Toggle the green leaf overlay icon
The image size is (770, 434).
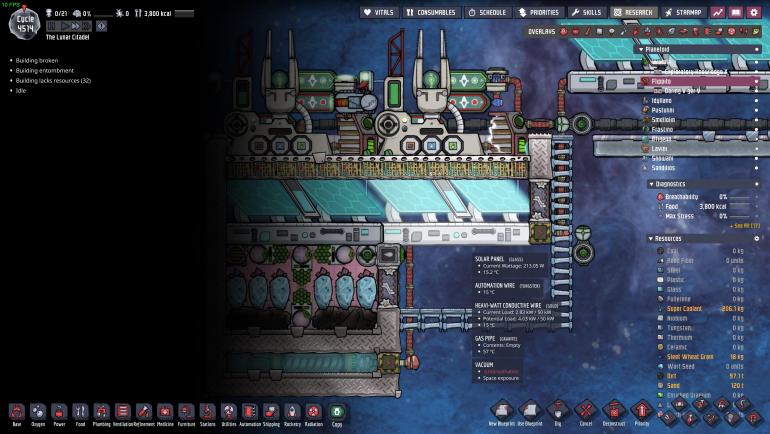[x=756, y=31]
